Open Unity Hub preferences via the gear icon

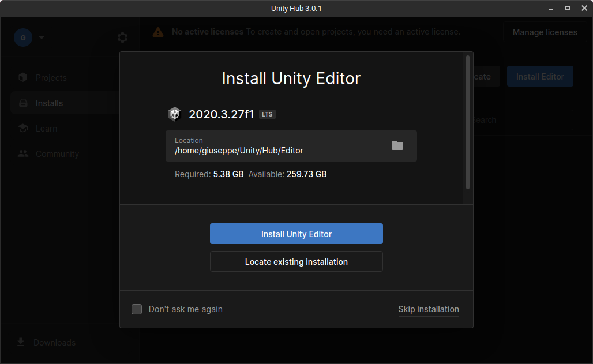pyautogui.click(x=122, y=37)
